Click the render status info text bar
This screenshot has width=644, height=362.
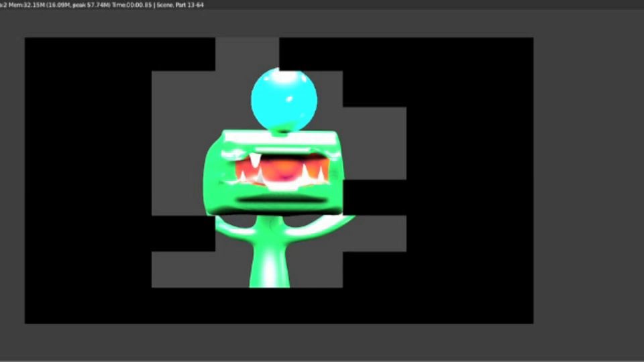click(x=101, y=5)
